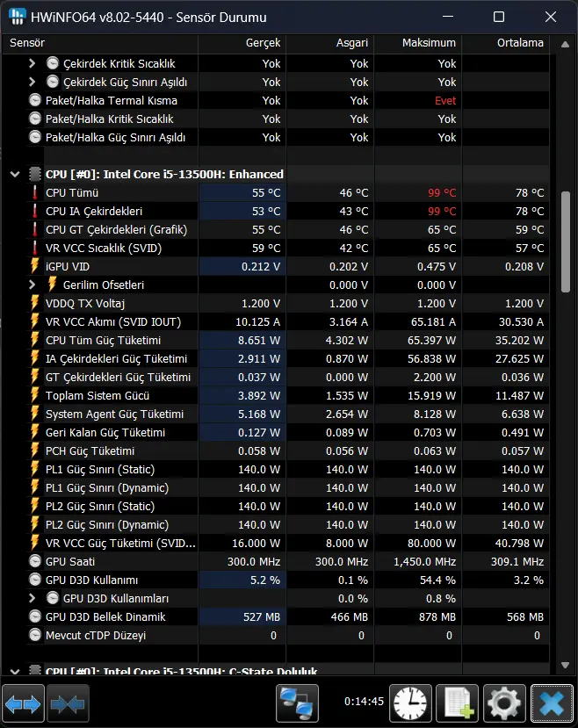Select PL1 Güç Sınırı (Dynamic) row

point(288,488)
